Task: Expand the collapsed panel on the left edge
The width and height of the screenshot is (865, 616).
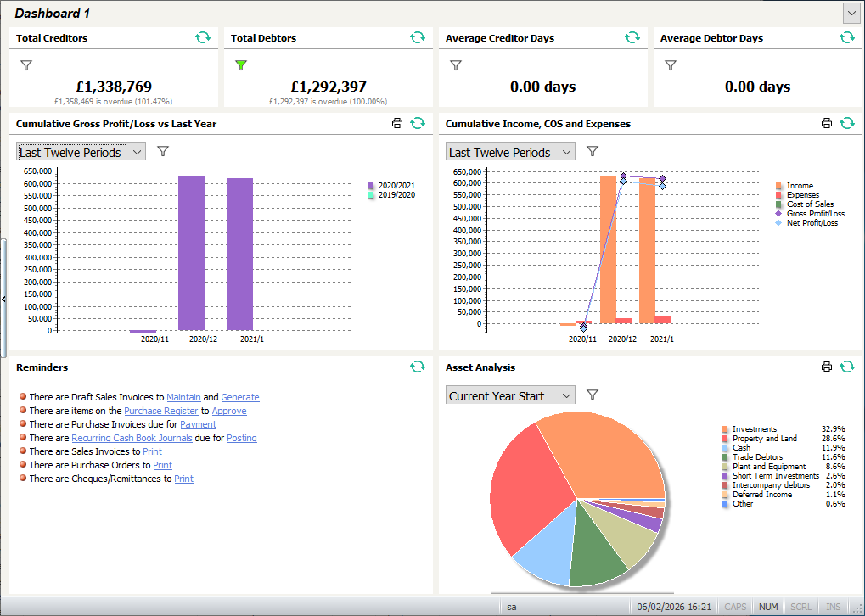Action: click(4, 299)
